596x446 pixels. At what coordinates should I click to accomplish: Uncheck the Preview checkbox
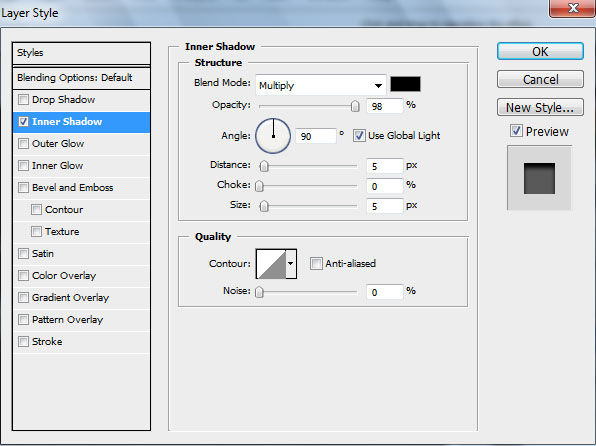tap(516, 131)
